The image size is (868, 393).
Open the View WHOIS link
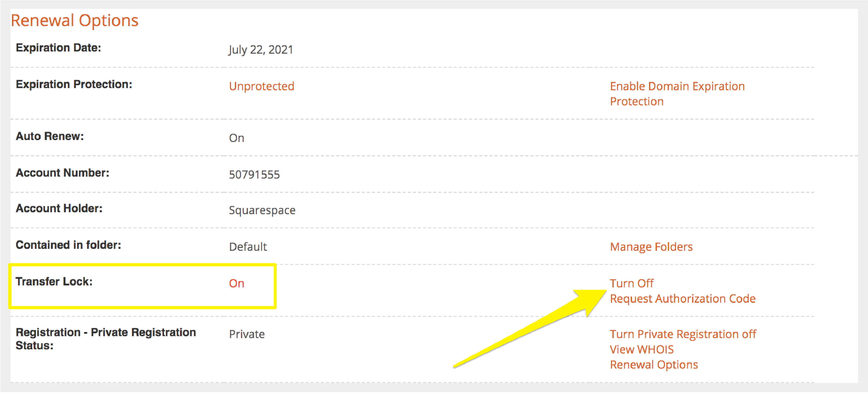point(641,350)
